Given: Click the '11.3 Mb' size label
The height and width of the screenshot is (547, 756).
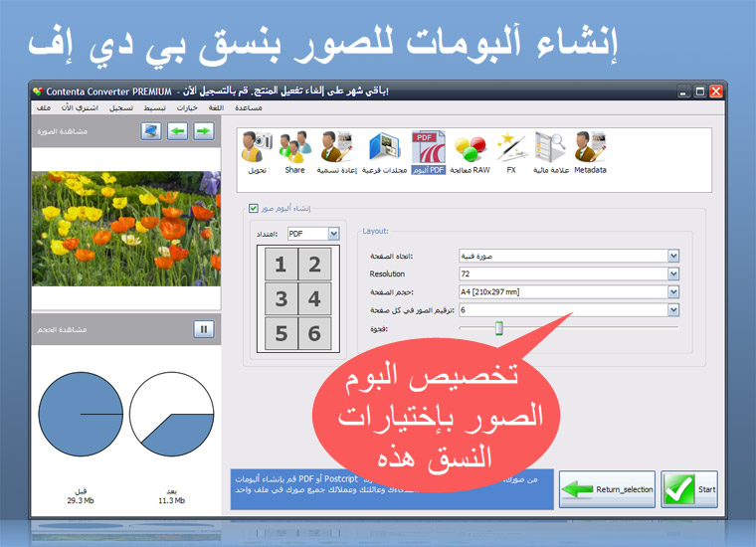Looking at the screenshot, I should point(172,500).
